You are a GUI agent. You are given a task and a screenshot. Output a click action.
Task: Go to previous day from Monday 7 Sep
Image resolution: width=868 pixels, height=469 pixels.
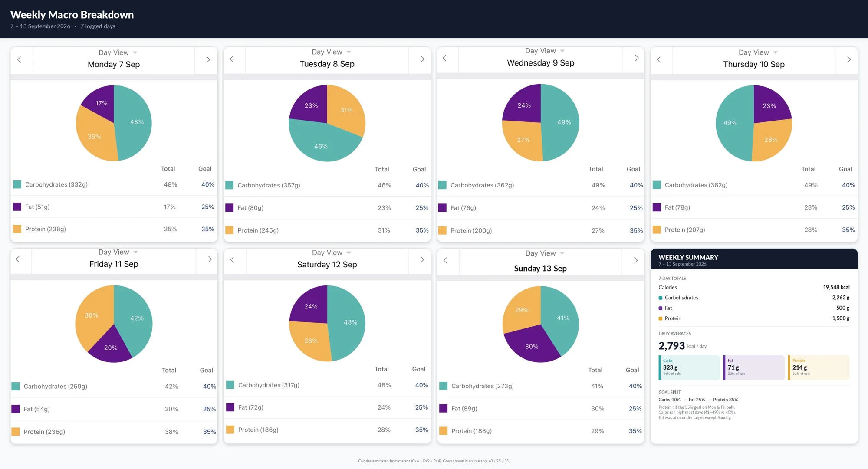click(x=20, y=60)
